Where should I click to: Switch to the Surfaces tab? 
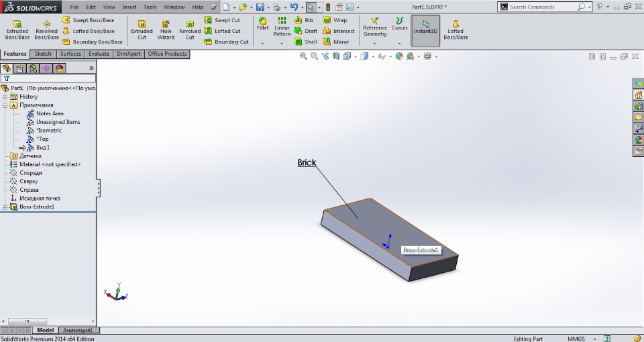70,54
